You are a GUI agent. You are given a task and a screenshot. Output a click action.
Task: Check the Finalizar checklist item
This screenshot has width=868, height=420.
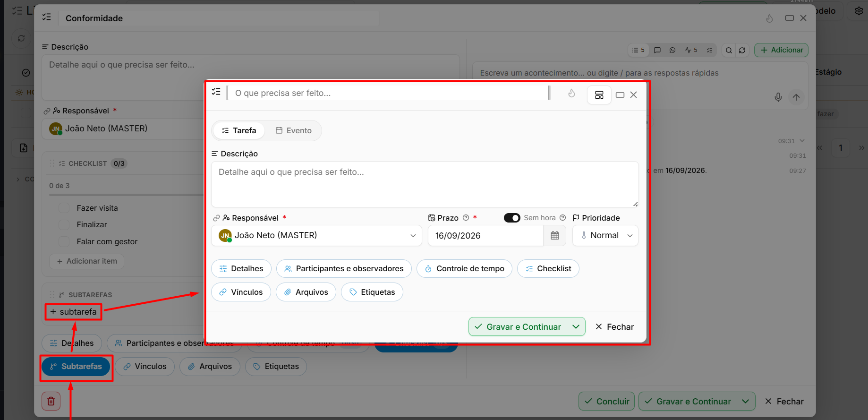point(64,225)
